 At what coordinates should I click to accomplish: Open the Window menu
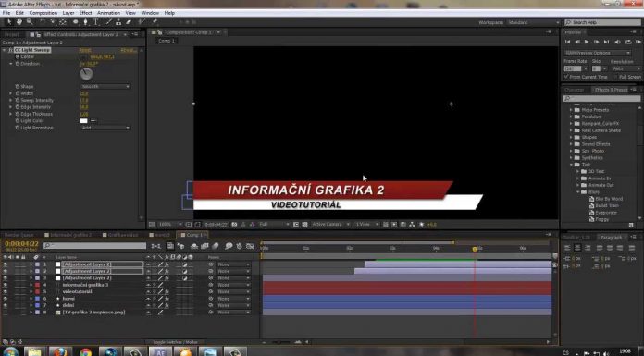(x=150, y=13)
